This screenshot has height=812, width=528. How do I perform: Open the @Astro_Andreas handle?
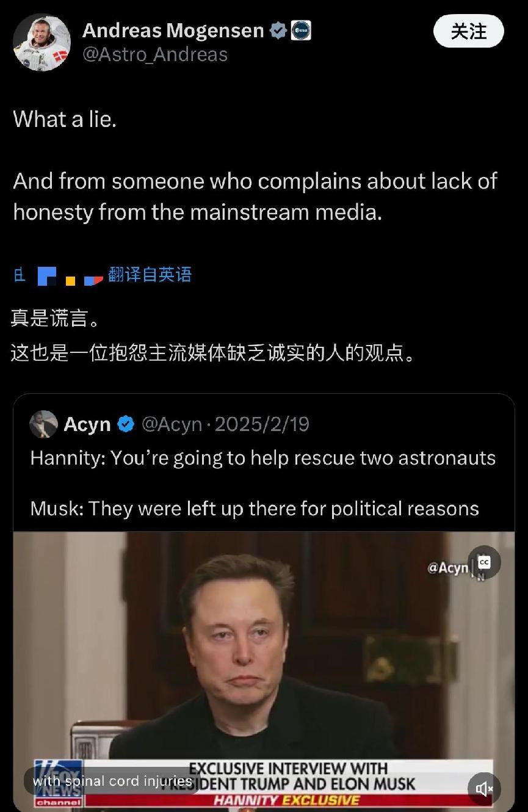click(x=155, y=54)
